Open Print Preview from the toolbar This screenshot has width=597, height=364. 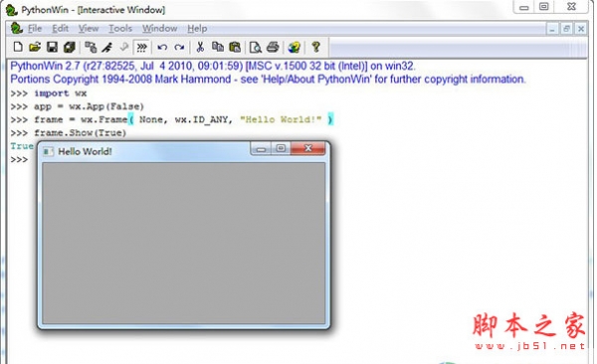pyautogui.click(x=255, y=47)
